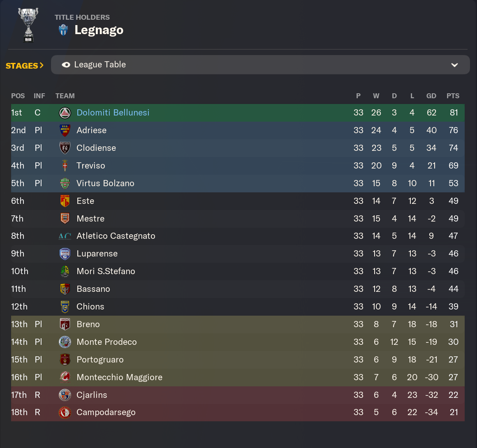This screenshot has height=448, width=477.
Task: Click the Chions blue shield badge
Action: point(65,307)
